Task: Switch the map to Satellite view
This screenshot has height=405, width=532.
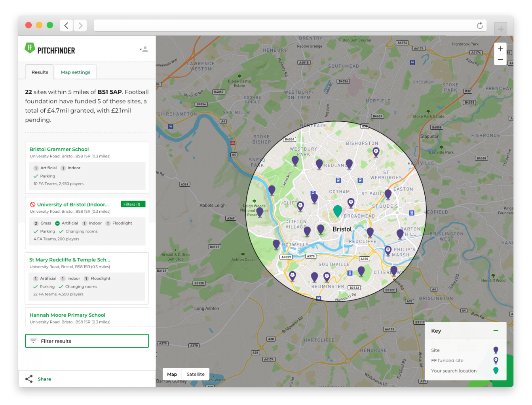Action: (x=196, y=374)
